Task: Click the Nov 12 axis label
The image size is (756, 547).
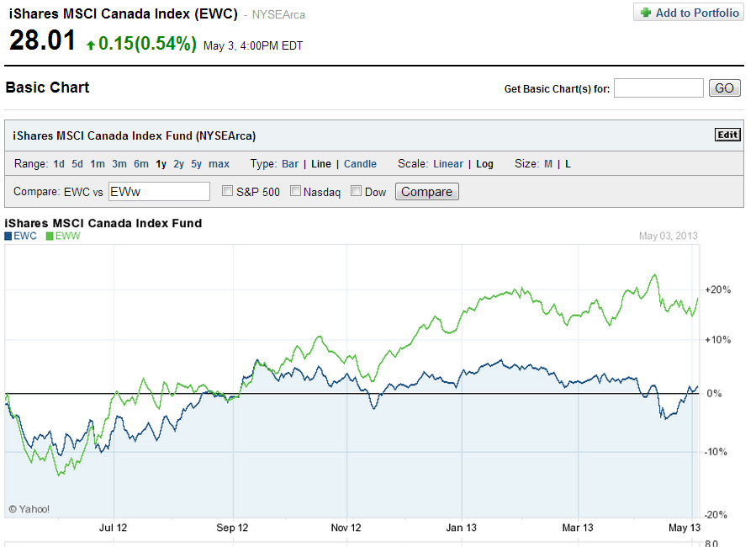Action: (x=346, y=528)
